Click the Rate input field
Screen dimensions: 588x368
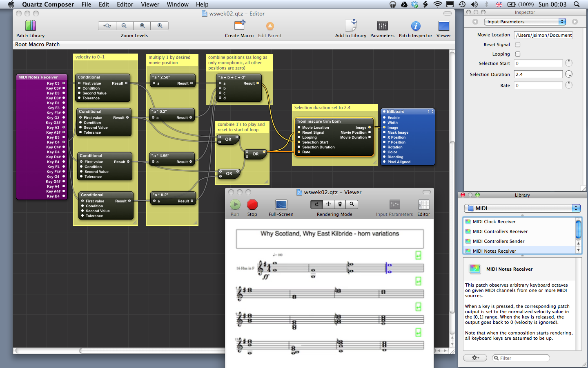point(538,85)
